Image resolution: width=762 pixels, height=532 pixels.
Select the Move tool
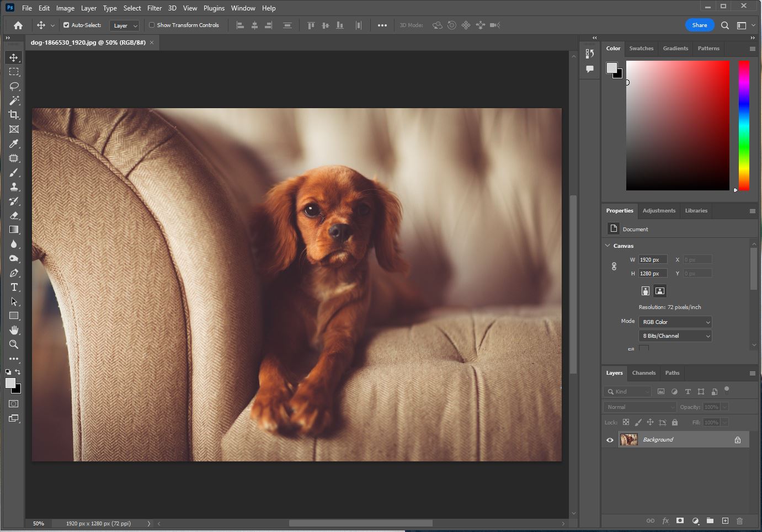pos(14,57)
